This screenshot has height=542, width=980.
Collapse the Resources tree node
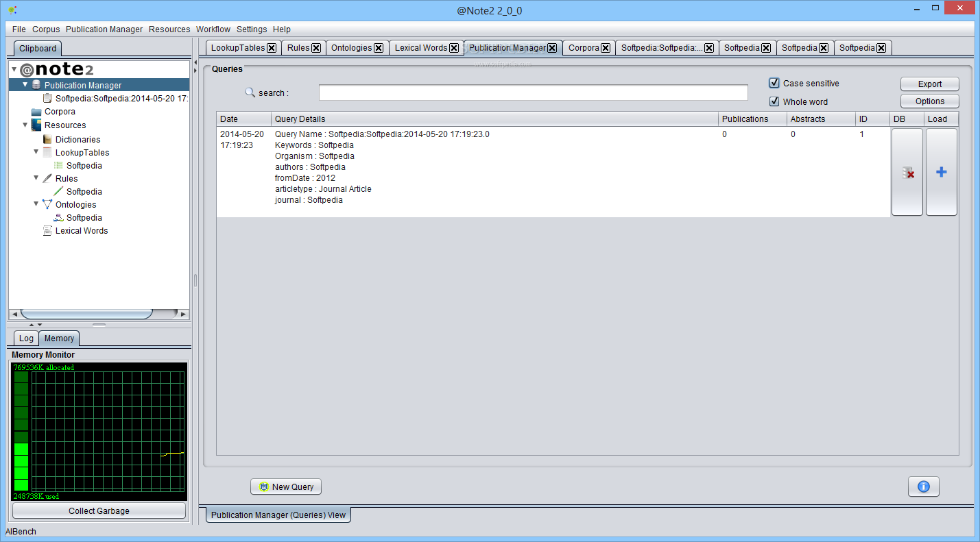coord(25,125)
